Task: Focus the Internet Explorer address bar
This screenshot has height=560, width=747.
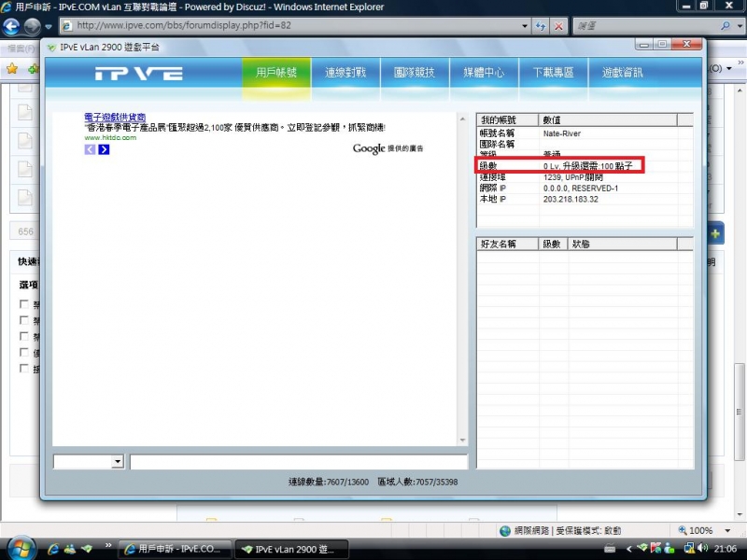Action: click(295, 25)
